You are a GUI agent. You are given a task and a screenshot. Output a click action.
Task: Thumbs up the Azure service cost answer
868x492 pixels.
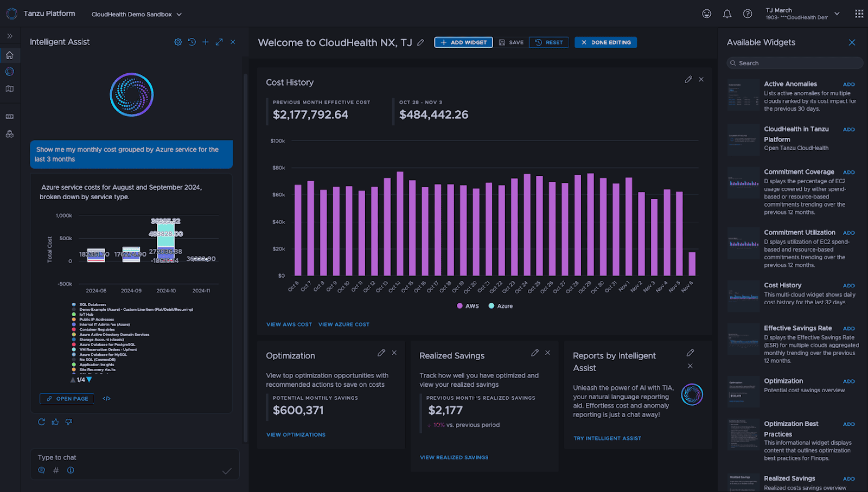[55, 421]
